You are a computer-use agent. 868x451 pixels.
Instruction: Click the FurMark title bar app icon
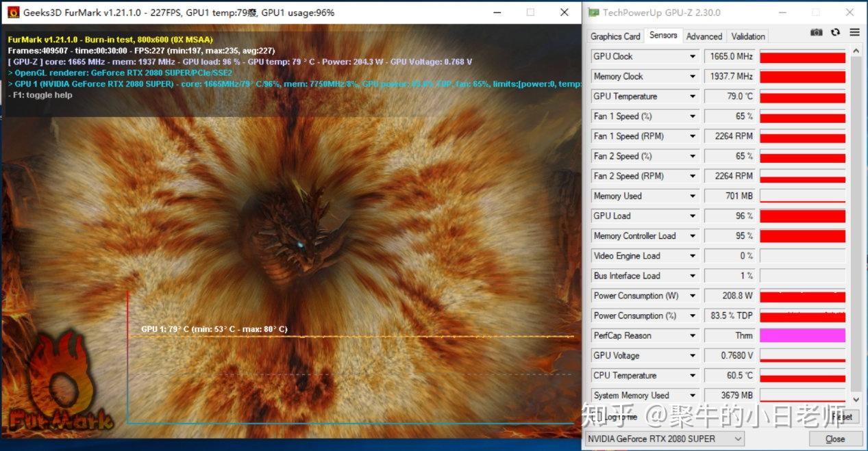click(13, 12)
